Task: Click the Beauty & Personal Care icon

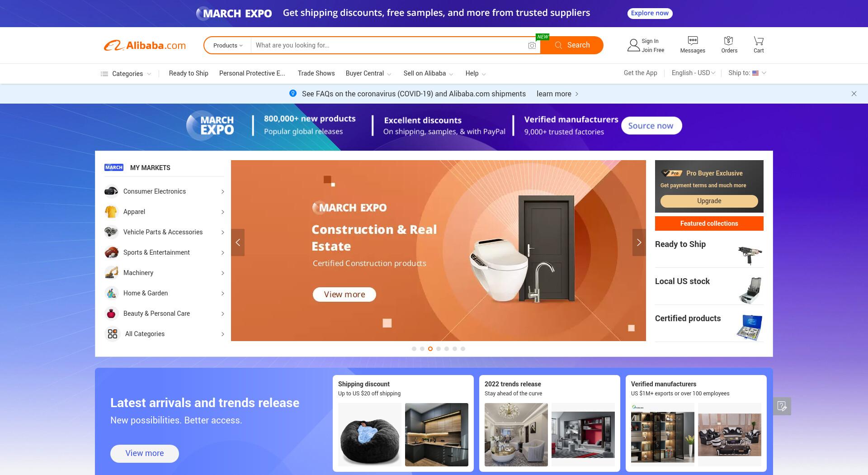Action: (x=111, y=313)
